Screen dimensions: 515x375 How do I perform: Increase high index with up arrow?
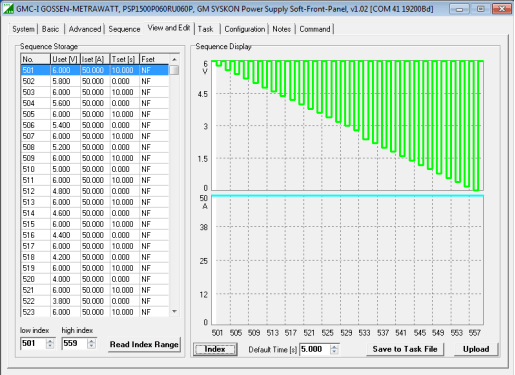pyautogui.click(x=91, y=341)
